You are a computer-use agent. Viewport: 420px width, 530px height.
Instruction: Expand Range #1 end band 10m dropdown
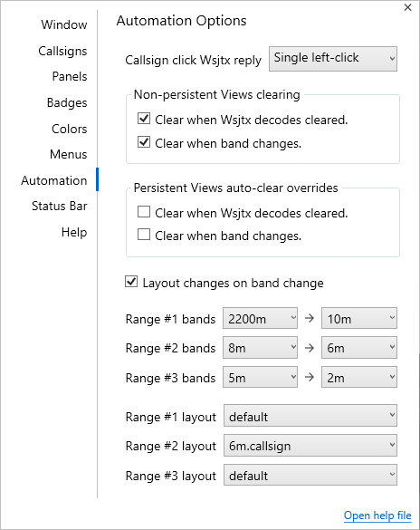[359, 318]
